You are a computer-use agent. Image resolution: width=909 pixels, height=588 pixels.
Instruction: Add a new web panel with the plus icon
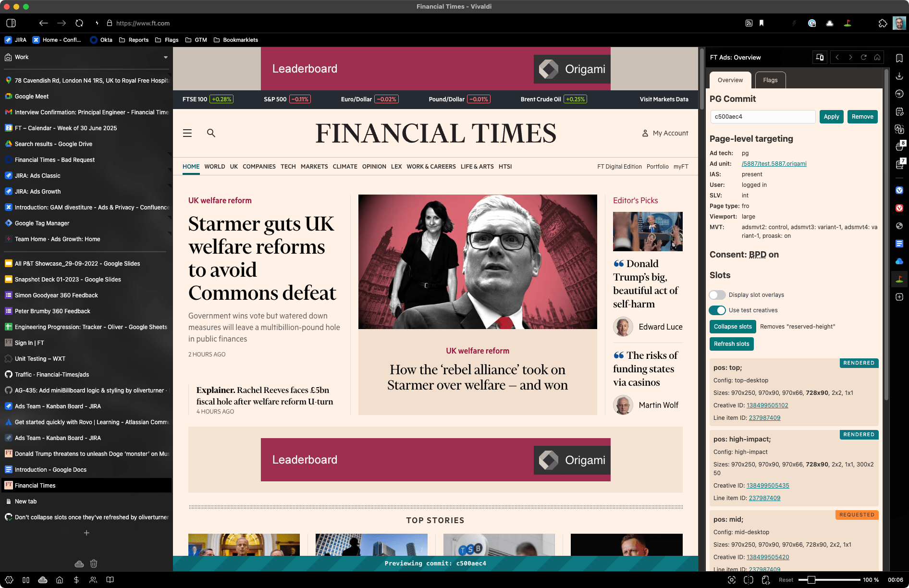point(899,297)
